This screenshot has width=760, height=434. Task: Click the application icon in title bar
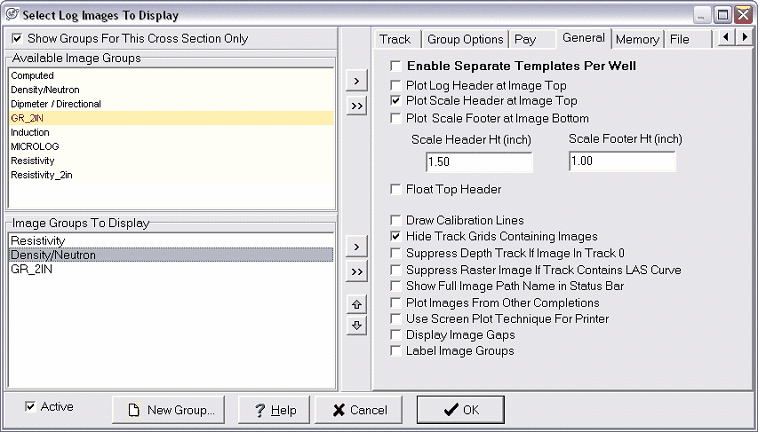12,14
